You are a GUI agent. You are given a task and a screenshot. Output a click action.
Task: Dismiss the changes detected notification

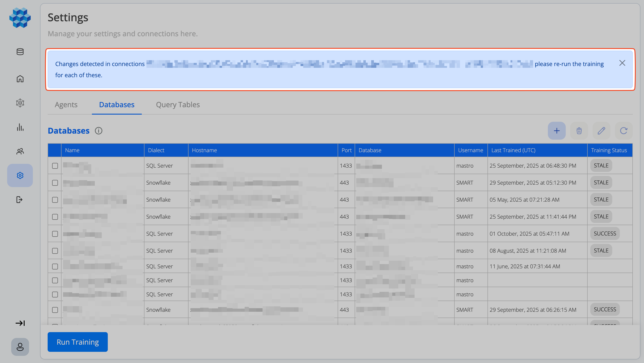coord(623,63)
